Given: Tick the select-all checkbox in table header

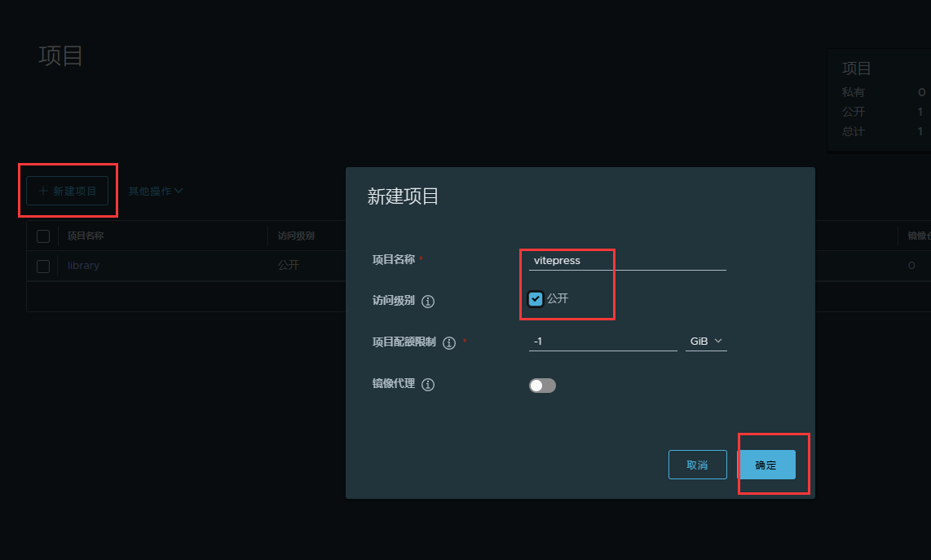Looking at the screenshot, I should coord(43,236).
